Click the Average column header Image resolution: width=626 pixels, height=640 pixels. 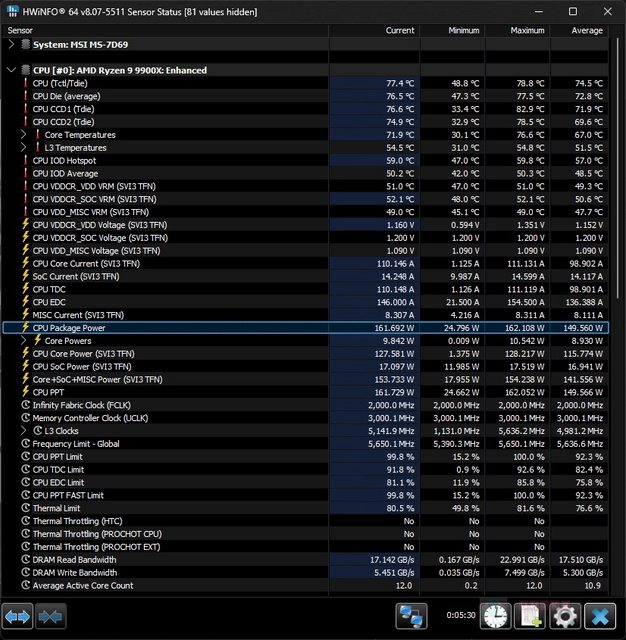tap(586, 30)
